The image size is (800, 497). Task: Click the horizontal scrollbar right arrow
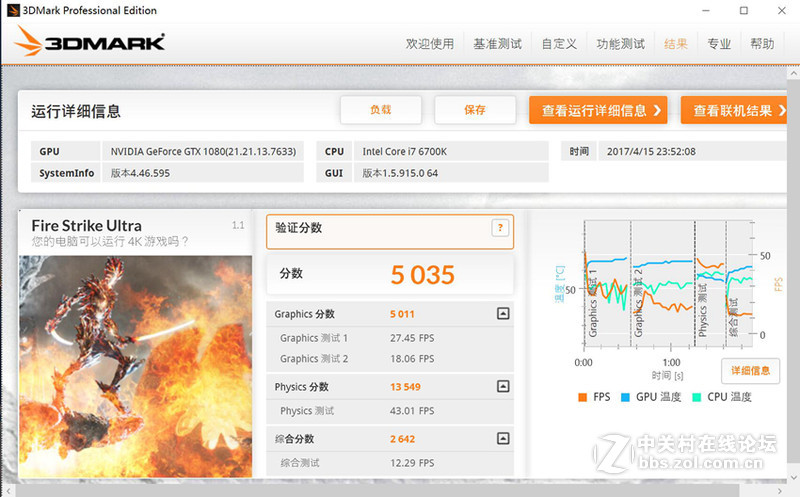(x=779, y=491)
